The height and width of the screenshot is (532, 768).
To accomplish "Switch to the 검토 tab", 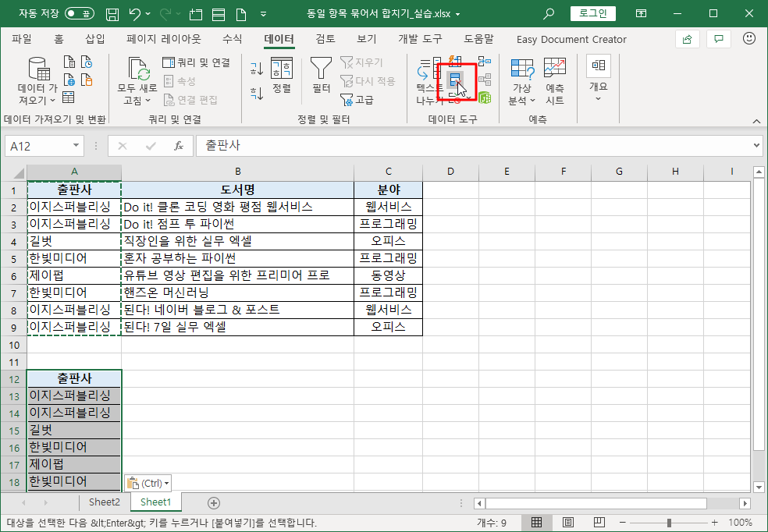I will 325,39.
